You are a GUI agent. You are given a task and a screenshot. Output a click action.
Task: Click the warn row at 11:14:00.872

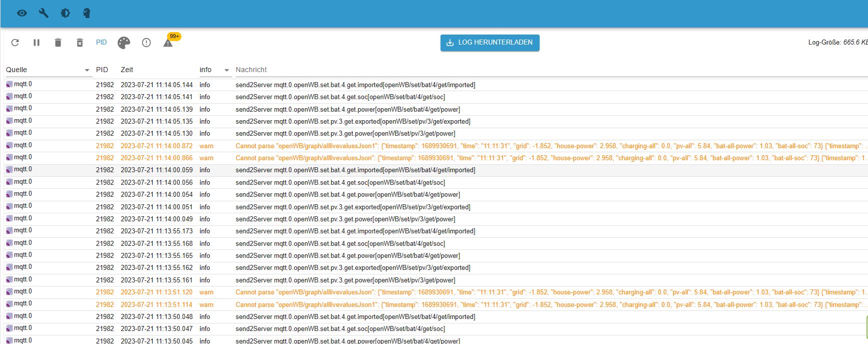[436, 146]
